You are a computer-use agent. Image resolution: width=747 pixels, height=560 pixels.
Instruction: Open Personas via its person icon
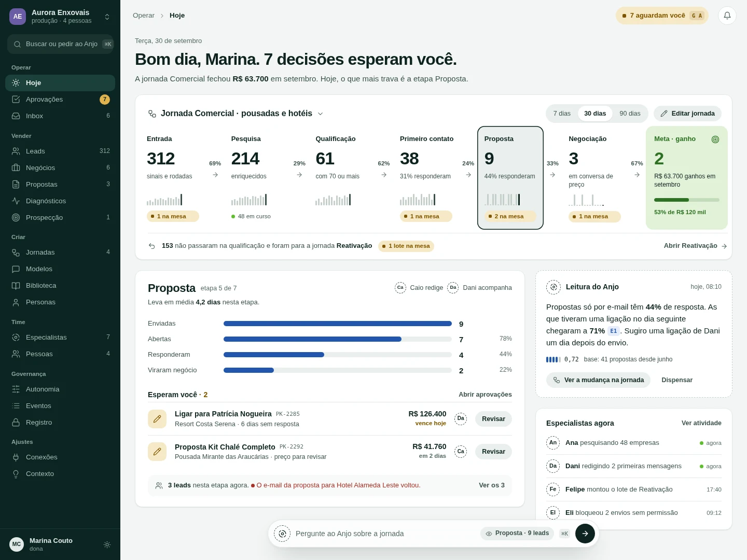pyautogui.click(x=16, y=302)
